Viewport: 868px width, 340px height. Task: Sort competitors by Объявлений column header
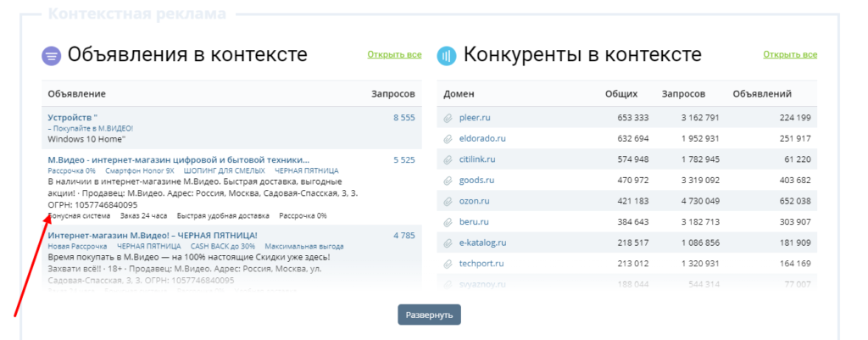pos(762,94)
